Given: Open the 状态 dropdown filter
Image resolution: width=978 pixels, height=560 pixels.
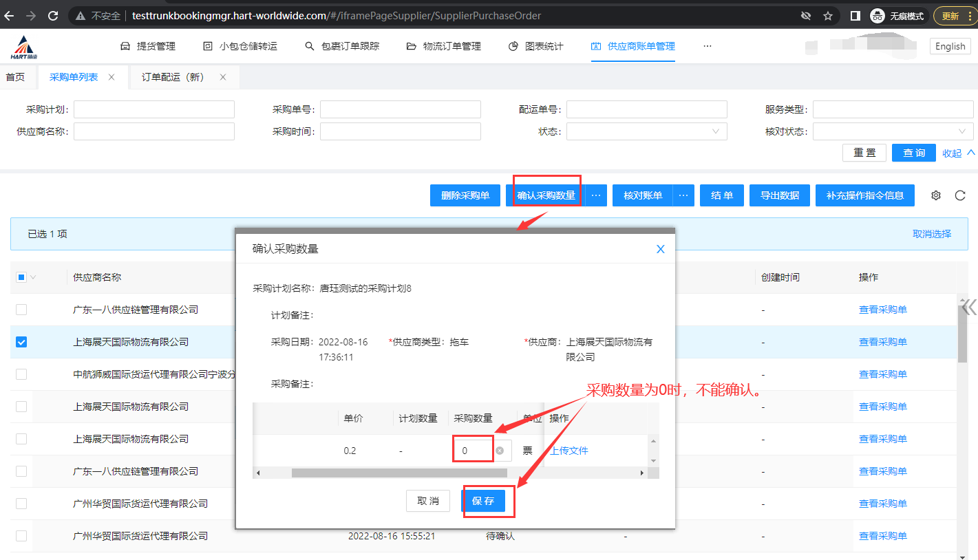Looking at the screenshot, I should 646,131.
